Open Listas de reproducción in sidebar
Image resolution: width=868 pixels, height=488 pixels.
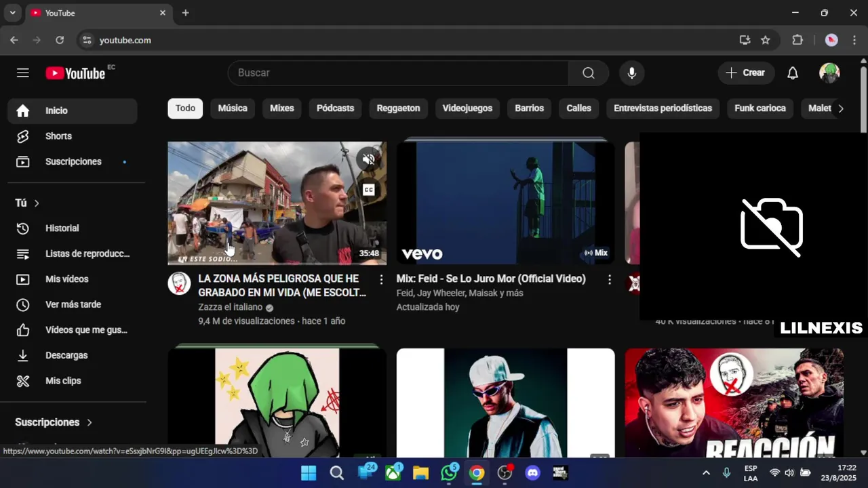click(73, 253)
